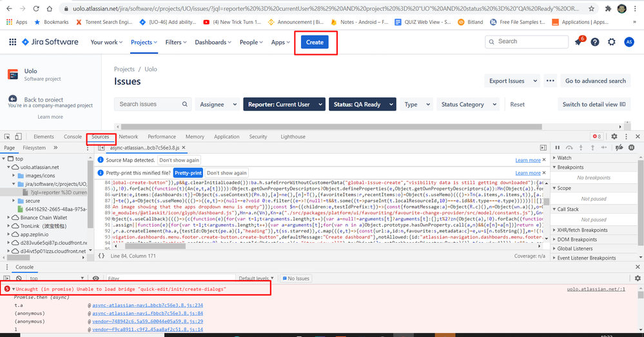Open Jira settings gear icon
644x337 pixels.
tap(612, 42)
